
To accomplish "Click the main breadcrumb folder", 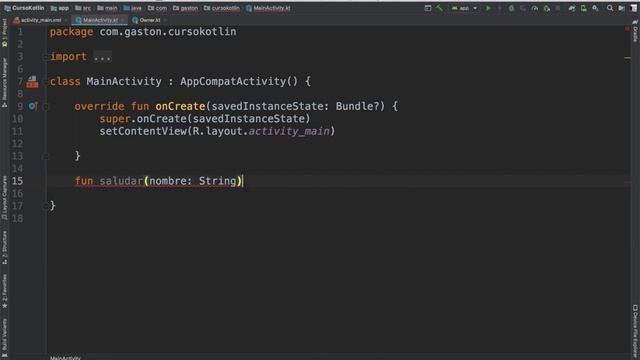I will pyautogui.click(x=107, y=8).
